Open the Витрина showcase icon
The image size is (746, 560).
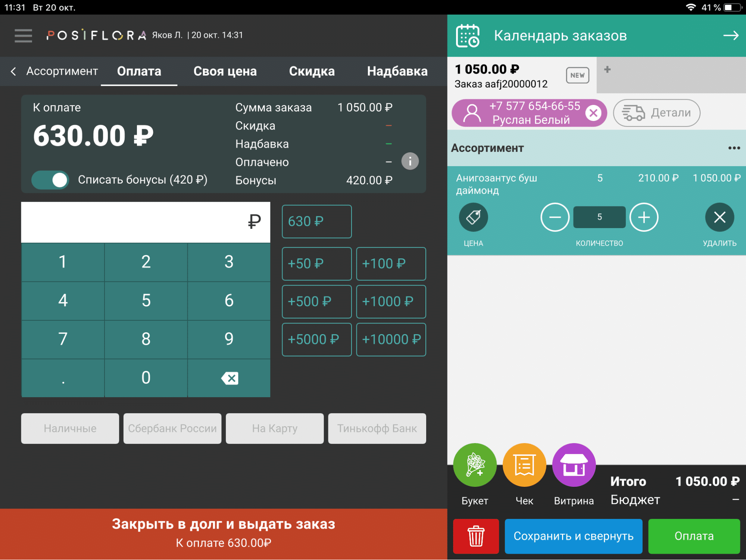(574, 465)
